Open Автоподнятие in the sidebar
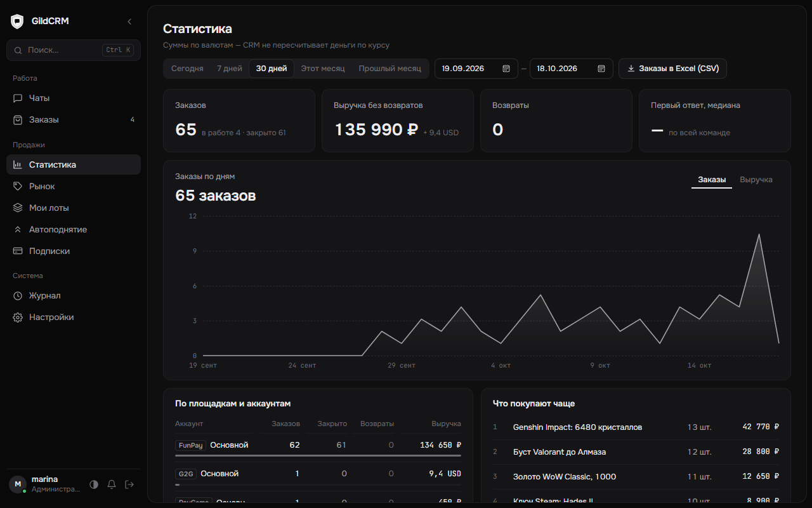Viewport: 812px width, 508px height. [74, 230]
